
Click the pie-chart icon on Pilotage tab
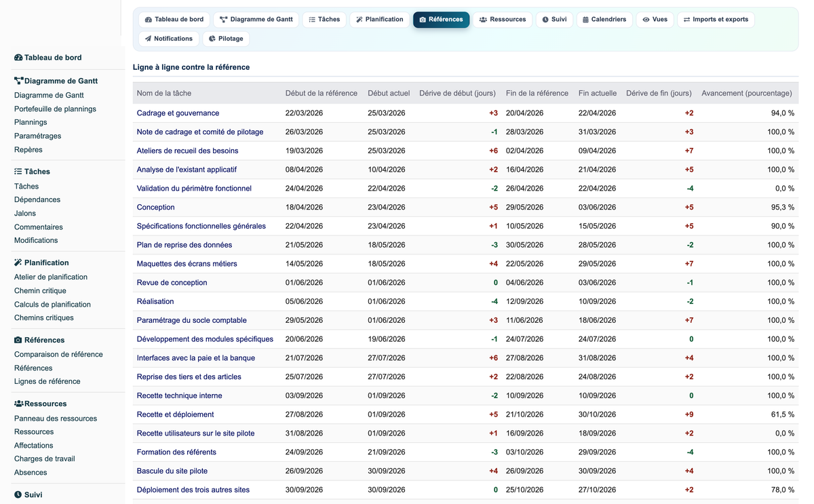tap(212, 39)
